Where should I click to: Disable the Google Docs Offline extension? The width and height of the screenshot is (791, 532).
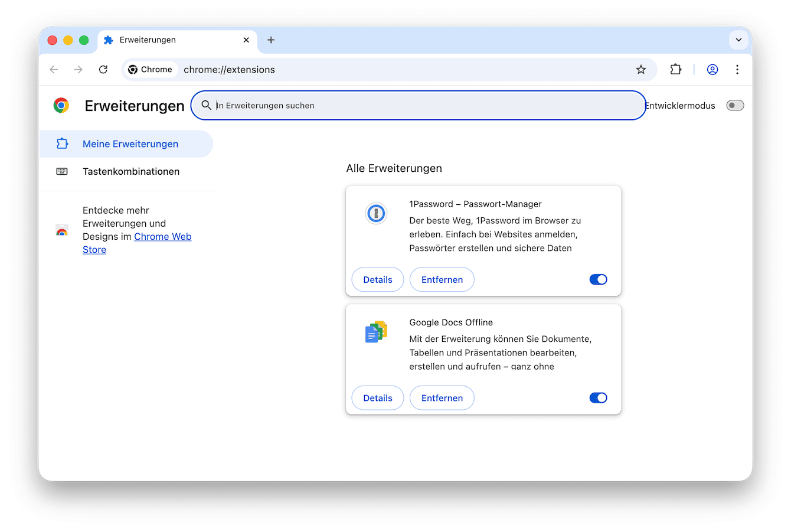pyautogui.click(x=598, y=397)
